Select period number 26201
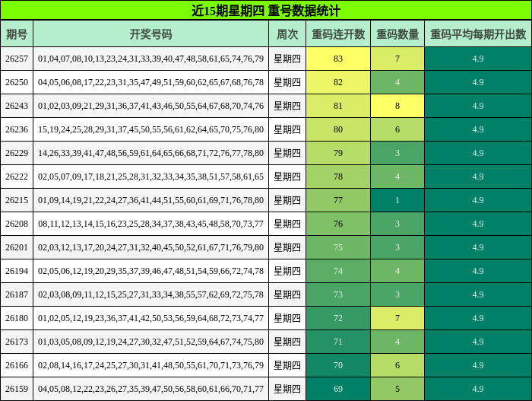Screen dimensions: 532x401 coord(17,247)
